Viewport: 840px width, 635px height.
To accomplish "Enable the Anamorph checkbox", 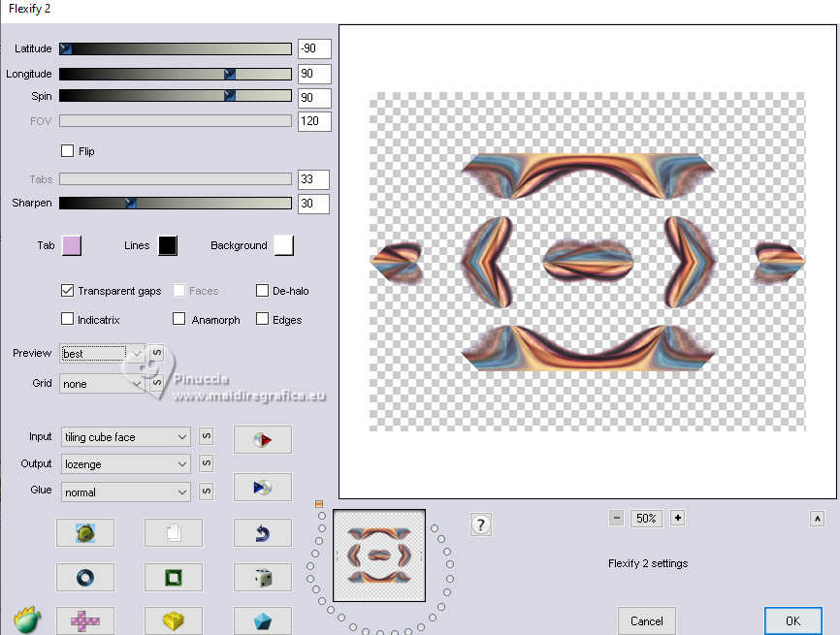I will [178, 319].
